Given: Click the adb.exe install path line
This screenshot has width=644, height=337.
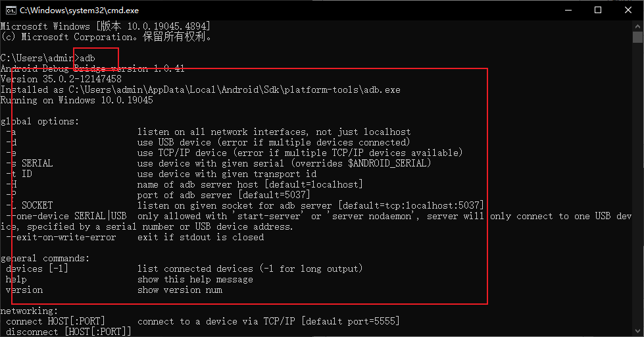Looking at the screenshot, I should (201, 90).
